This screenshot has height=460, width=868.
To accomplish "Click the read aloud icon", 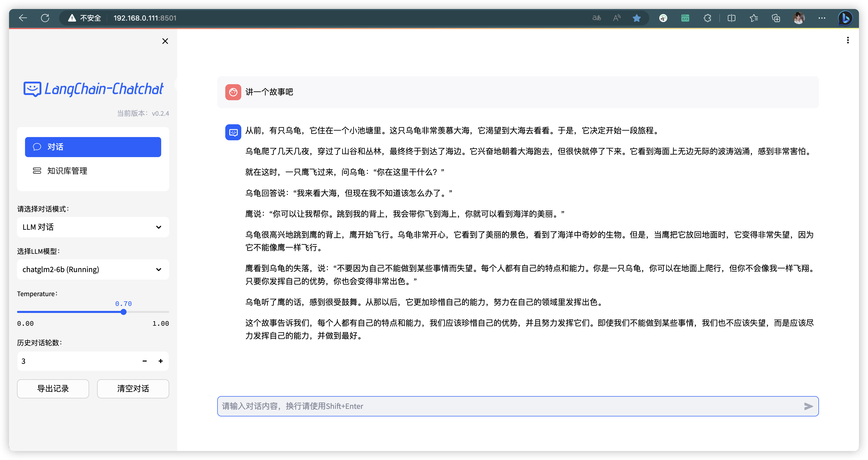I will coord(617,18).
